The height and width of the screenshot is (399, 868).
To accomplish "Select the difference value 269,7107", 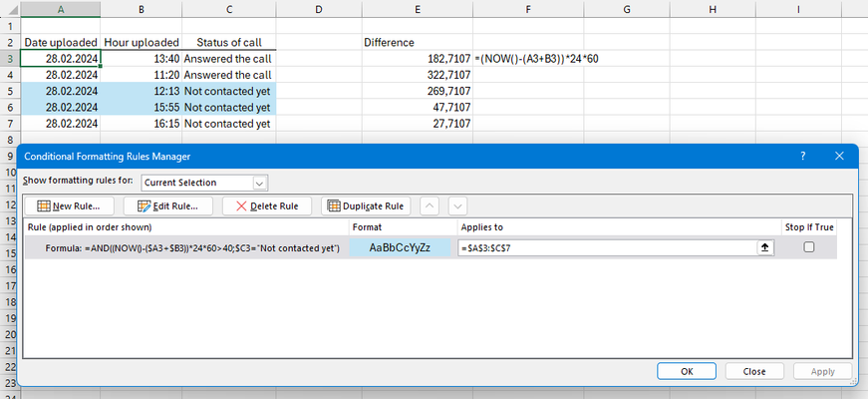I will [418, 91].
